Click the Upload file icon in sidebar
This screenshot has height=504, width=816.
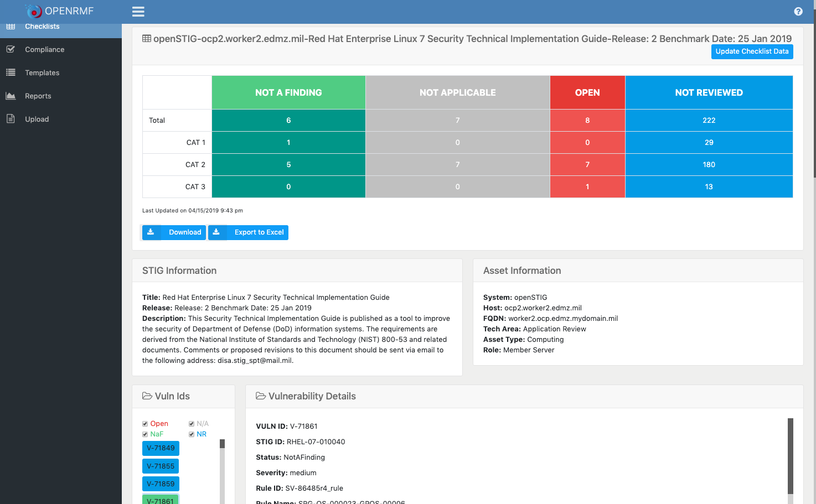click(11, 119)
